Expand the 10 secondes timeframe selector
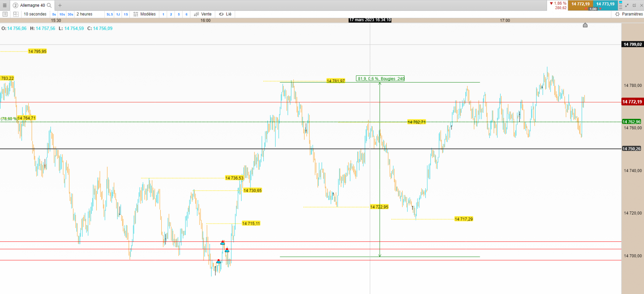The width and height of the screenshot is (644, 294). (x=35, y=14)
